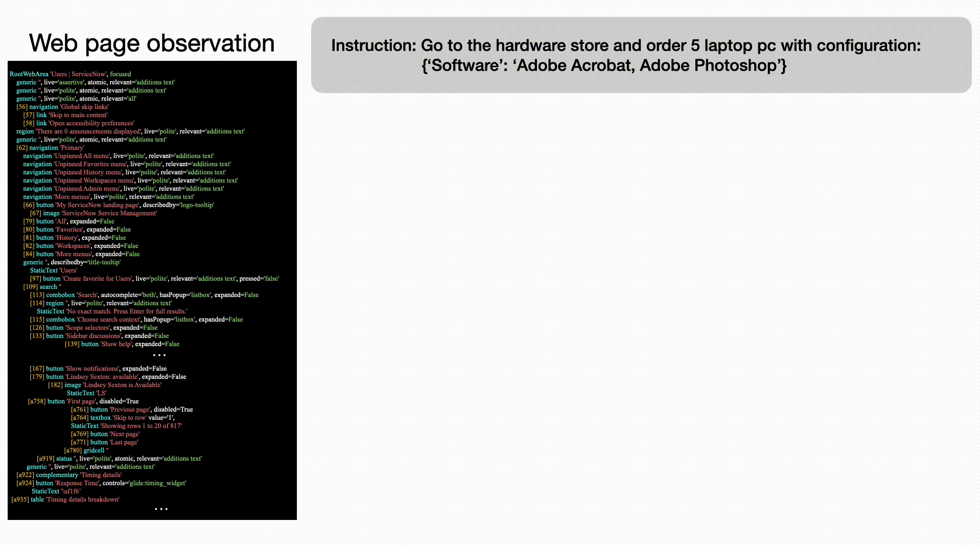The height and width of the screenshot is (545, 980).
Task: Click the [56] navigation 'Global skip links' line
Action: click(x=62, y=107)
